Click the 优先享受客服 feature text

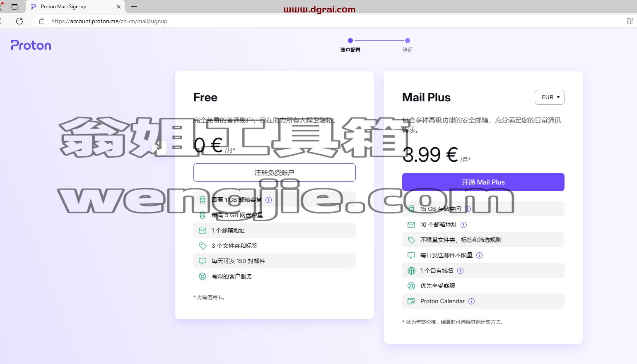coord(438,286)
